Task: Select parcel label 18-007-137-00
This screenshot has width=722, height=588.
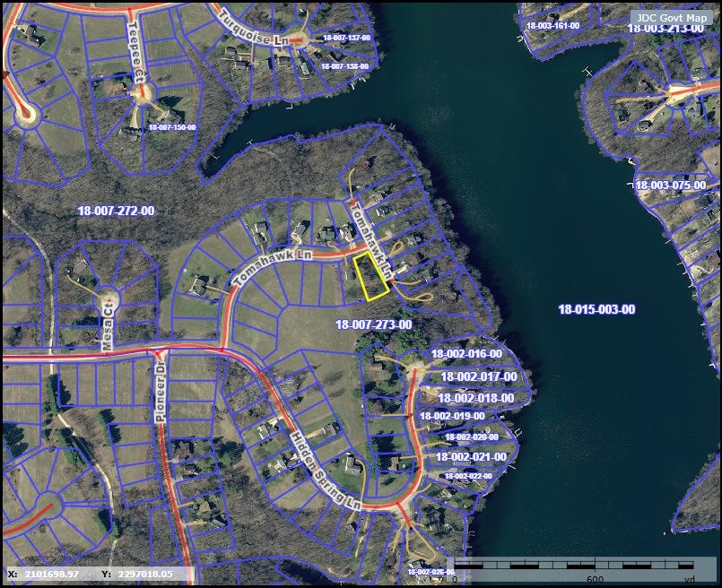Action: [347, 38]
